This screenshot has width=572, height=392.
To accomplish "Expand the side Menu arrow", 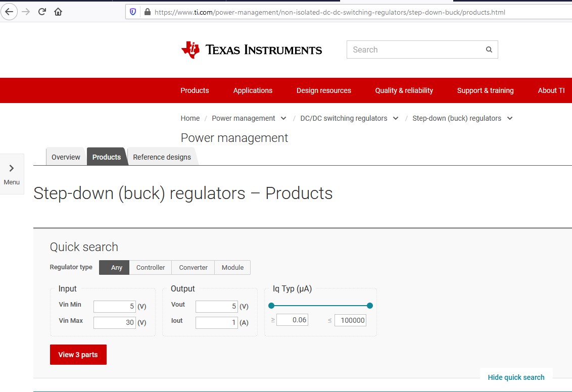I will (x=12, y=168).
